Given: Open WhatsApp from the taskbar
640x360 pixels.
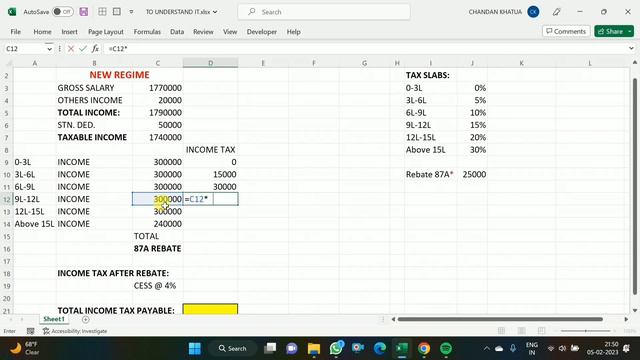Looking at the screenshot, I should (336, 348).
